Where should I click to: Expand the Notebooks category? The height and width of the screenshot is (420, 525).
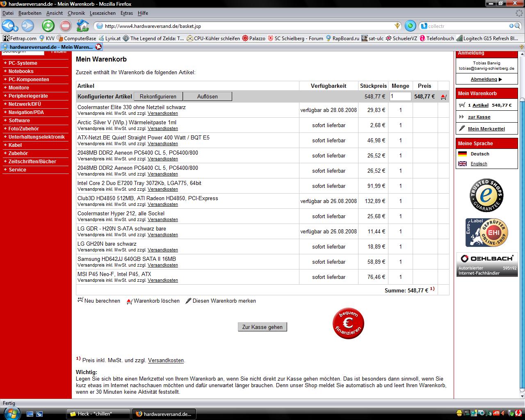[21, 71]
